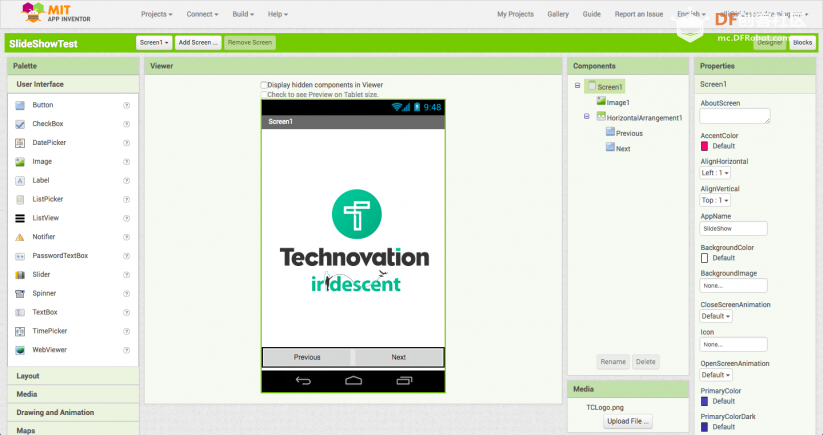The image size is (823, 435).
Task: Click the Delete component button
Action: [646, 362]
